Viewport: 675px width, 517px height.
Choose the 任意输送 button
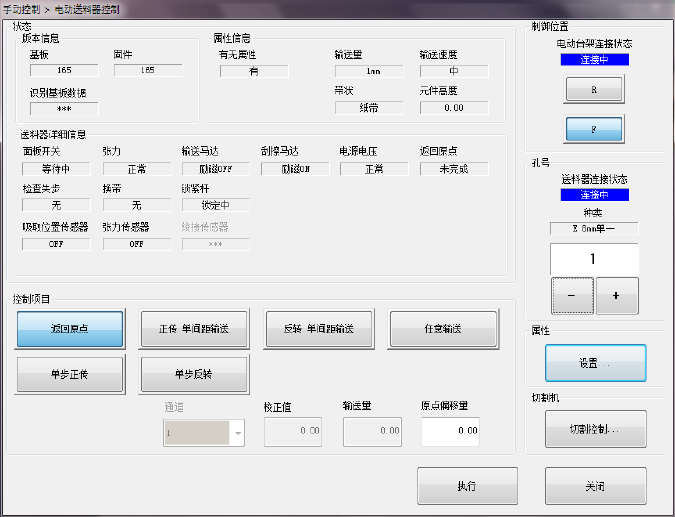443,329
